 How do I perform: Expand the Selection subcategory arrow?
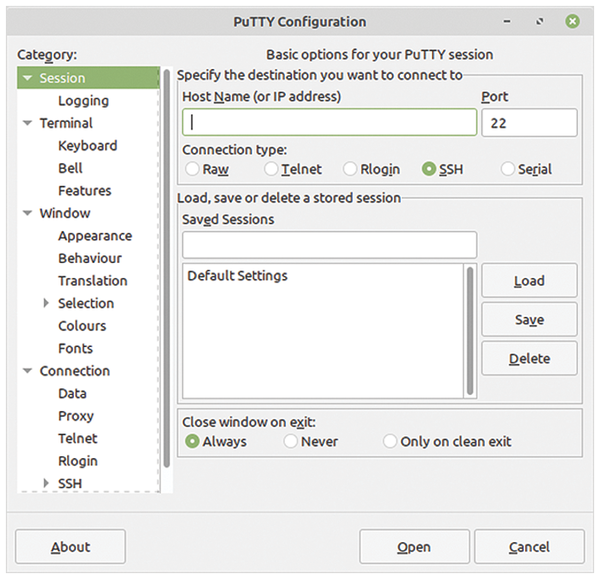click(x=46, y=303)
